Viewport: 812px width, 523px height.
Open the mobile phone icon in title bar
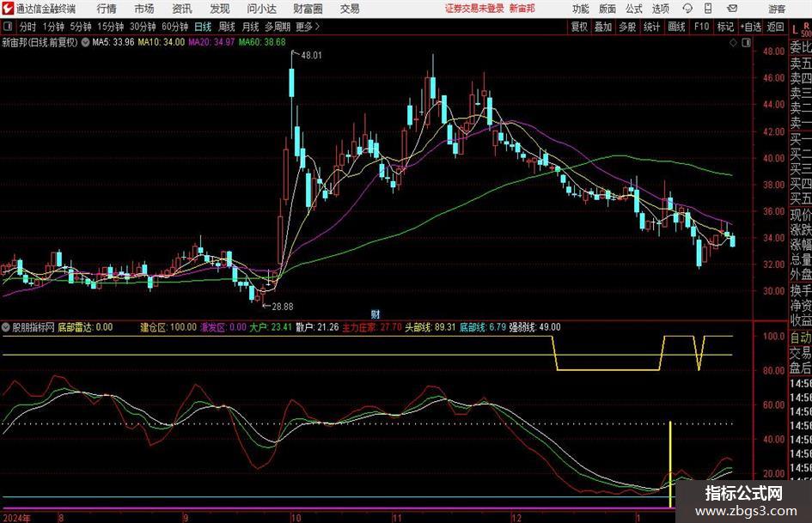pos(708,9)
